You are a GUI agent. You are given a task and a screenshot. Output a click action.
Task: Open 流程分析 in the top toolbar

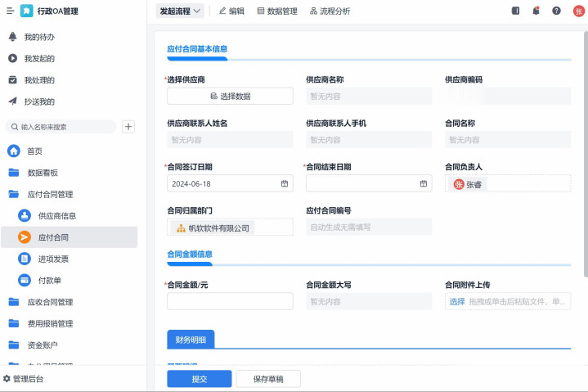[330, 11]
